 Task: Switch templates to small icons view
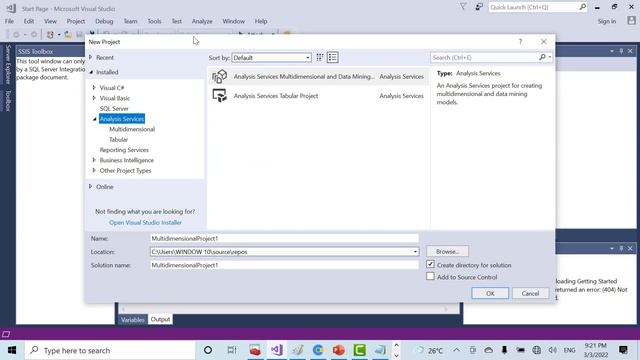pyautogui.click(x=320, y=58)
